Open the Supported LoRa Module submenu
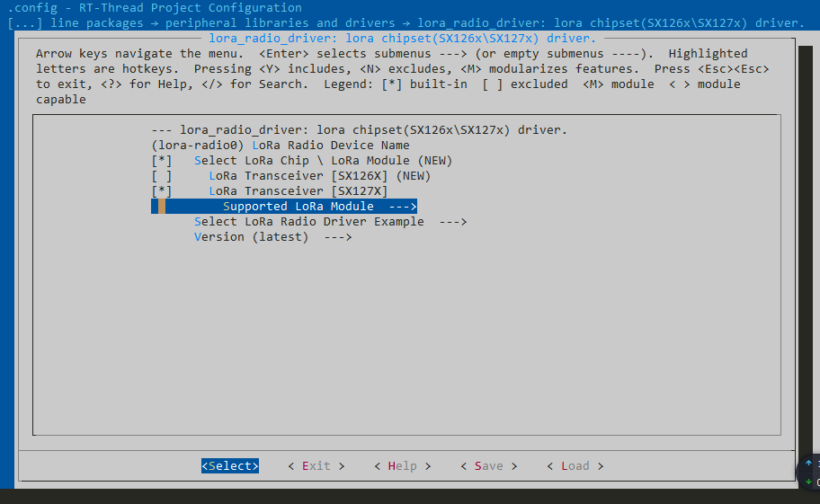Image resolution: width=820 pixels, height=504 pixels. 284,207
